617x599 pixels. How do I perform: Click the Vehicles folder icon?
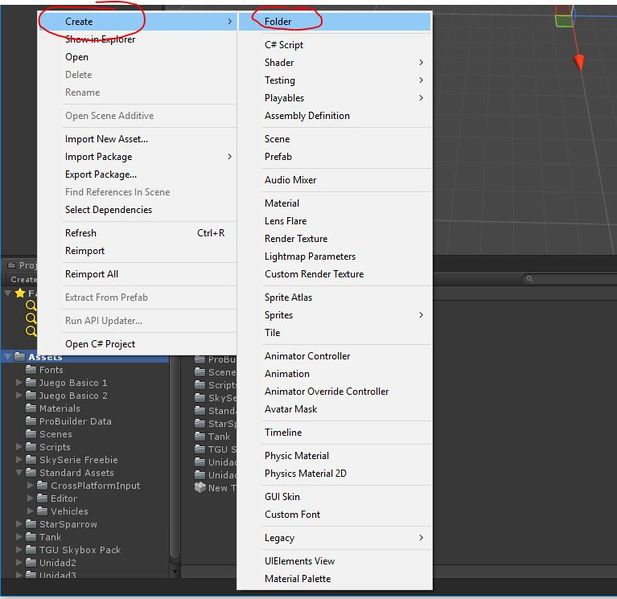42,511
